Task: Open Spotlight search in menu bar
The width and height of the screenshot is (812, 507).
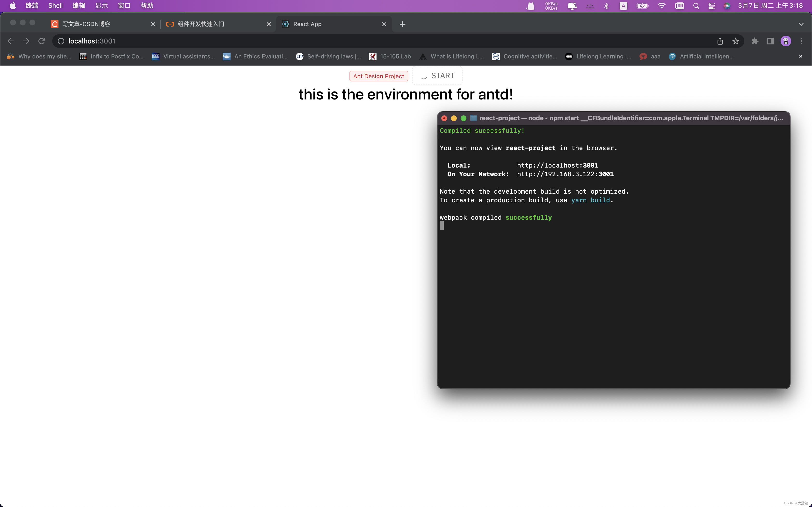Action: (x=696, y=6)
